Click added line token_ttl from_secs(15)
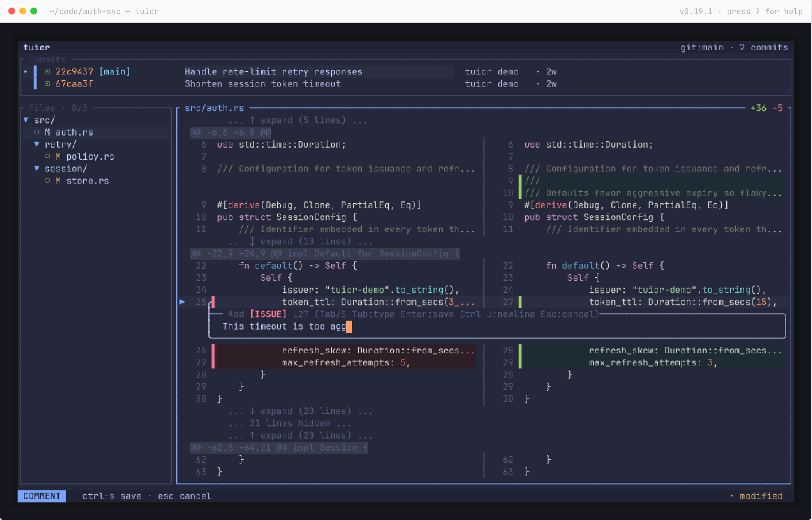812x520 pixels. 650,302
